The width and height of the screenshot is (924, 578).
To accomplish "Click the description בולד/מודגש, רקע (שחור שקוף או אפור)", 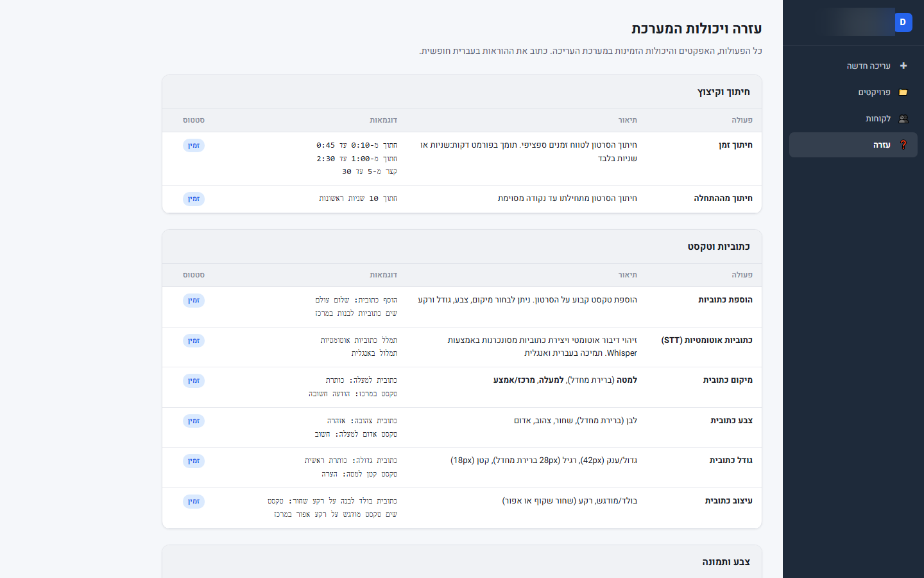I will pyautogui.click(x=569, y=501).
